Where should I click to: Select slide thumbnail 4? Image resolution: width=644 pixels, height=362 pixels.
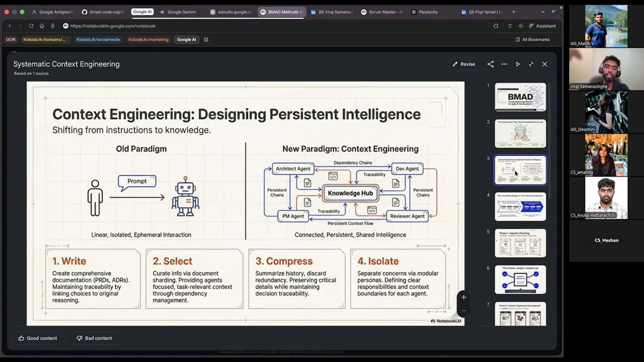(520, 207)
